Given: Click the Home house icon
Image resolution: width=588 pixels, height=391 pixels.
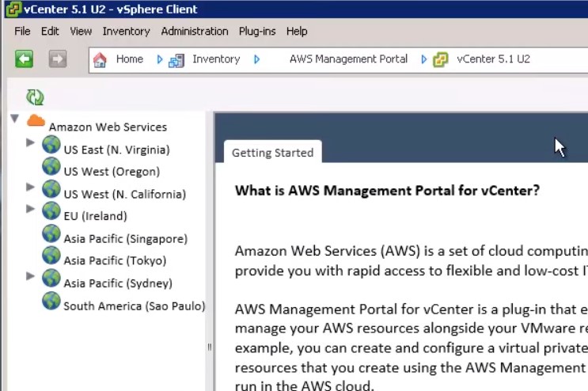Looking at the screenshot, I should (x=100, y=59).
